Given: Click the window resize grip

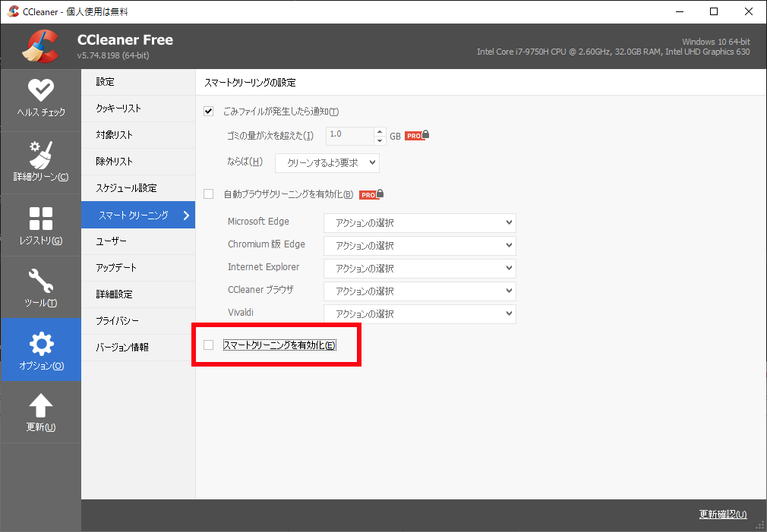Looking at the screenshot, I should (759, 525).
